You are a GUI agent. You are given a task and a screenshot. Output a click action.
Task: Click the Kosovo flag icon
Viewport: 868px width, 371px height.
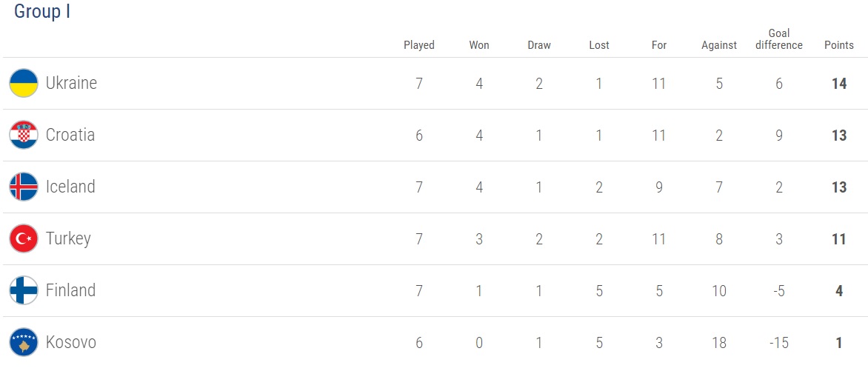[24, 342]
